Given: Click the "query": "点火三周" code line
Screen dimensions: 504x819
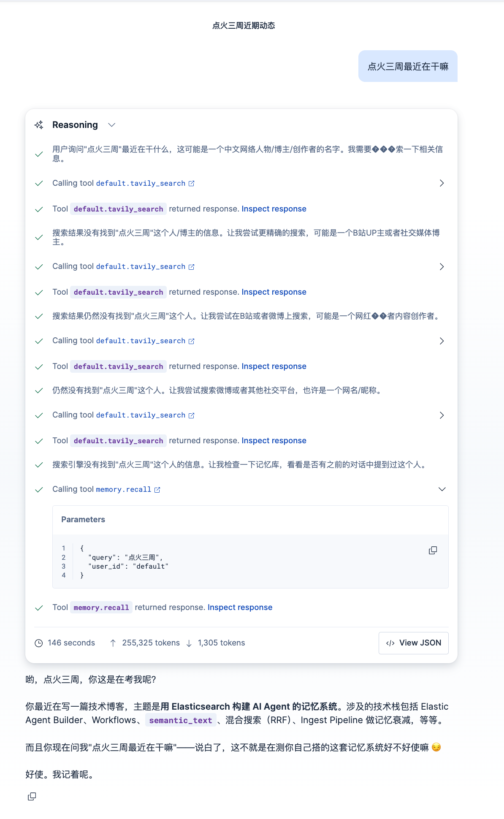Looking at the screenshot, I should 125,558.
